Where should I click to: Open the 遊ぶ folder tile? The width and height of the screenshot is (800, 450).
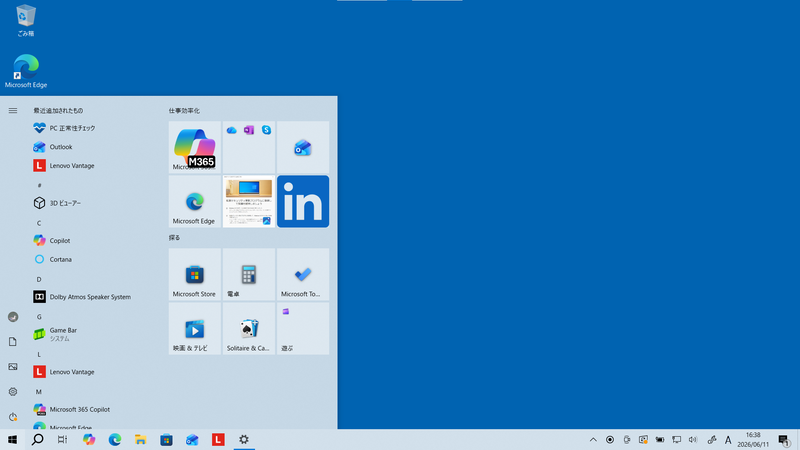click(x=303, y=329)
